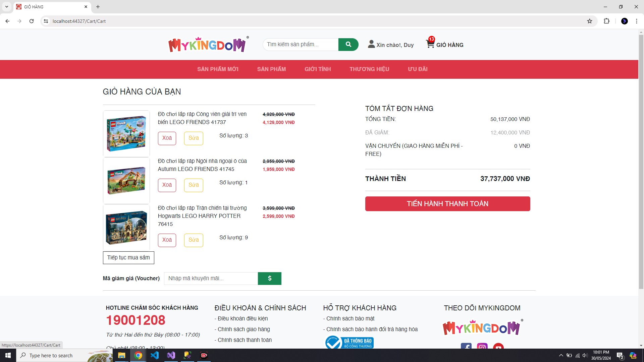The height and width of the screenshot is (362, 644).
Task: Show hidden system tray icons
Action: pyautogui.click(x=561, y=355)
